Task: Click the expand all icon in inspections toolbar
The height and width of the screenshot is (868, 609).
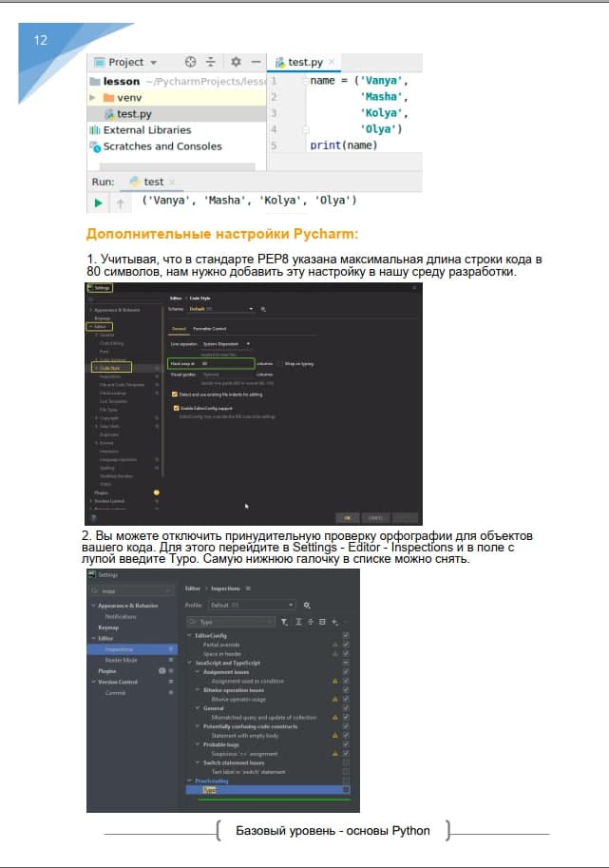Action: [297, 622]
